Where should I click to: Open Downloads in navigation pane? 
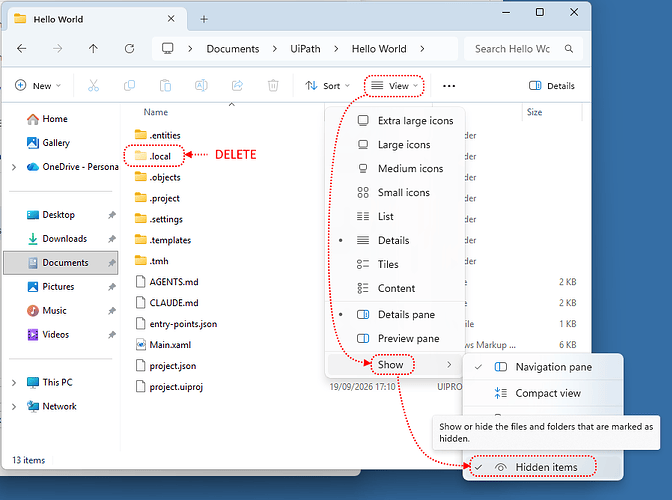(57, 239)
